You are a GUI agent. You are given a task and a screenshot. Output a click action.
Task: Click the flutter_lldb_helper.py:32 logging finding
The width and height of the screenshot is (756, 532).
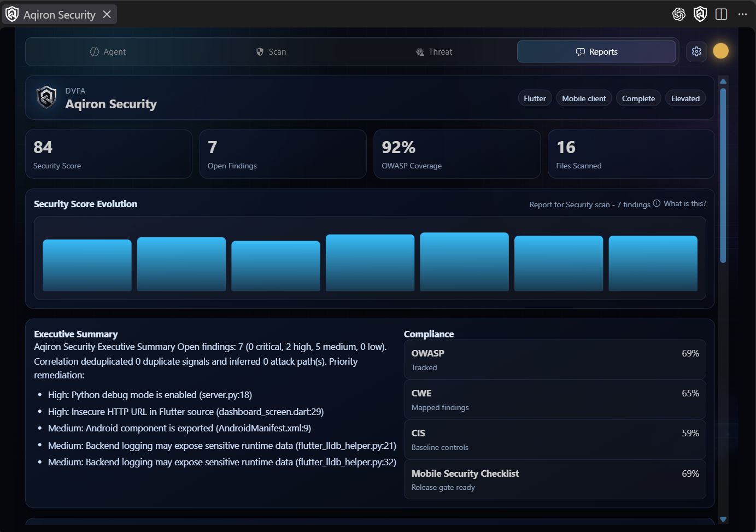222,462
